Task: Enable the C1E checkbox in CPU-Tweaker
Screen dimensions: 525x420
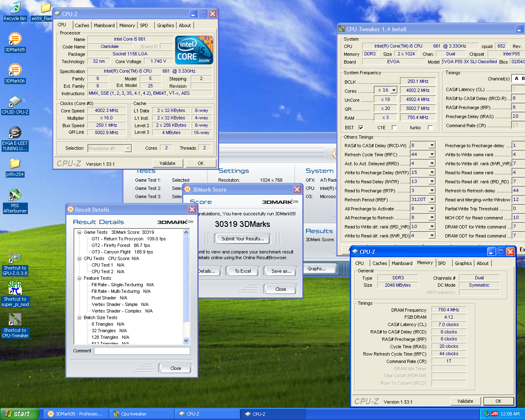Action: tap(394, 128)
